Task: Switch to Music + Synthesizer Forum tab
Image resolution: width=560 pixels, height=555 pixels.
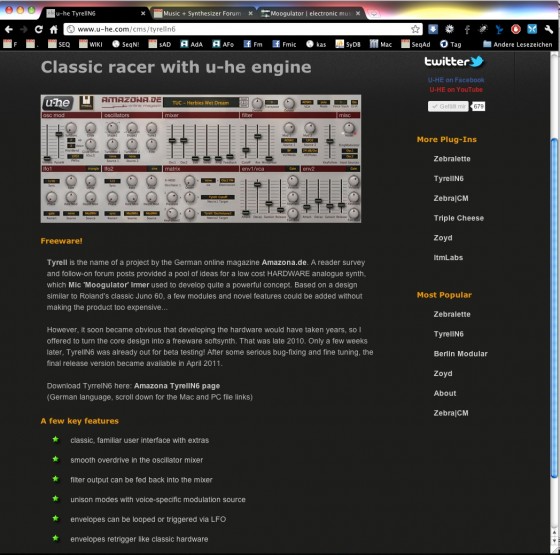Action: [202, 14]
